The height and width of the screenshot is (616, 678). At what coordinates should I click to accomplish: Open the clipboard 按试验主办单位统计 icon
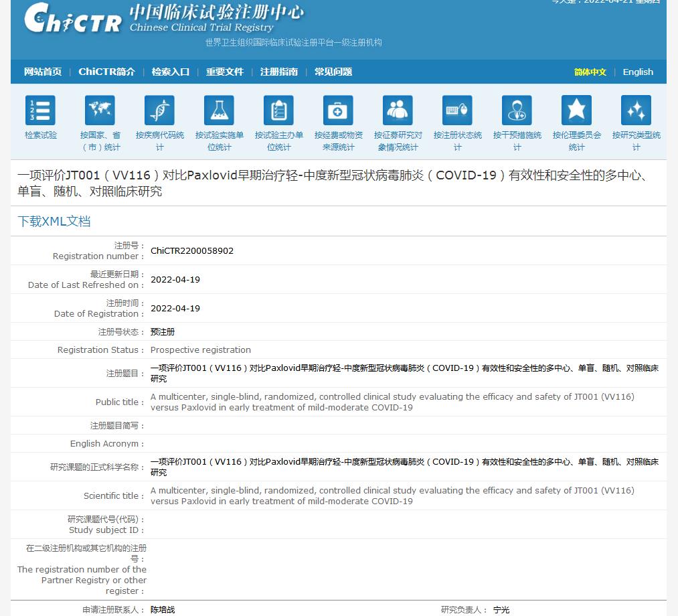pyautogui.click(x=279, y=110)
